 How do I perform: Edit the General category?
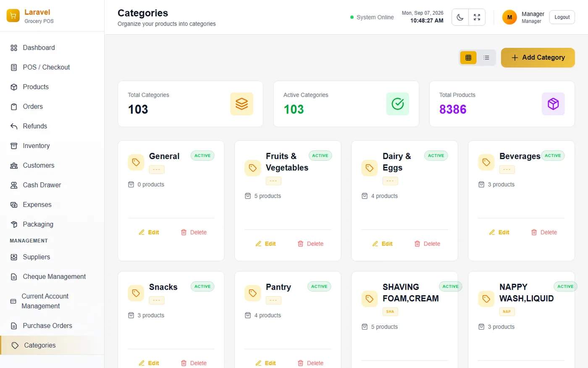(149, 232)
